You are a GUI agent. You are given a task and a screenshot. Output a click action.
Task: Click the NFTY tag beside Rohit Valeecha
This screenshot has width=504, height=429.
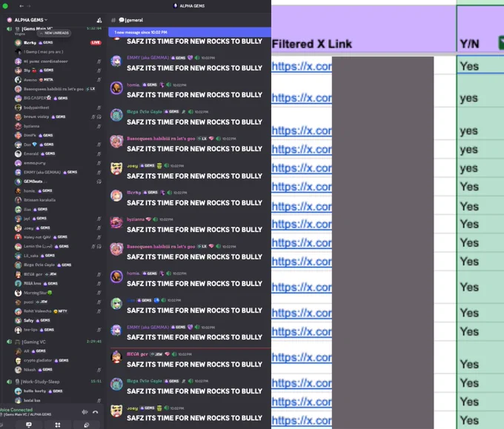(x=61, y=311)
